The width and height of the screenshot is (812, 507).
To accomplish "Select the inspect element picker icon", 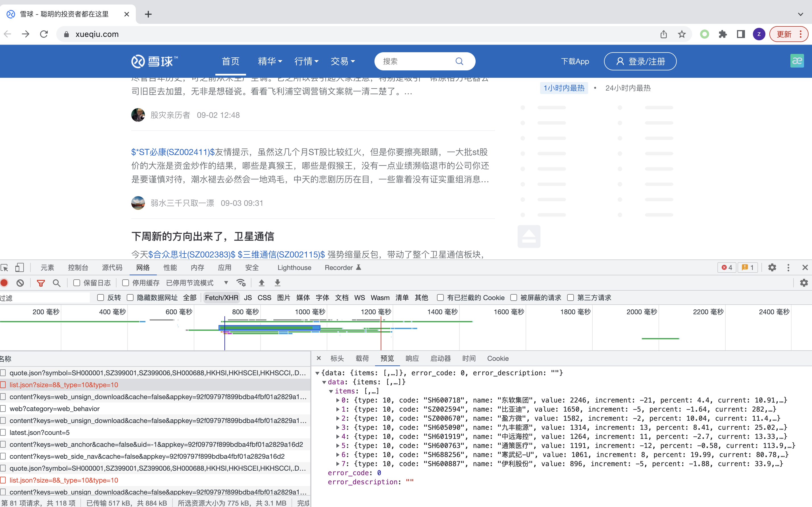I will point(5,268).
